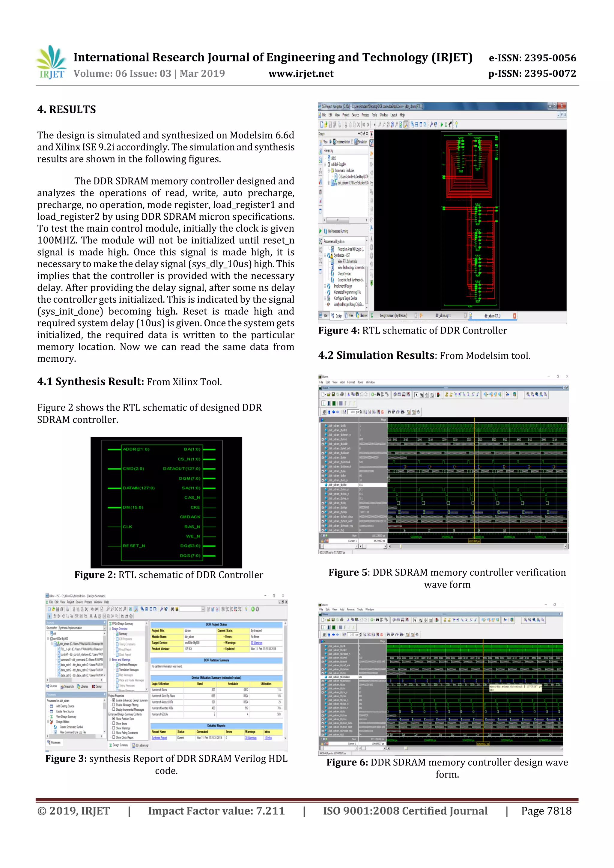Click red close icon on ddr_sdram (RTL1) tab
Screen dimensions: 614x868
click(x=514, y=316)
